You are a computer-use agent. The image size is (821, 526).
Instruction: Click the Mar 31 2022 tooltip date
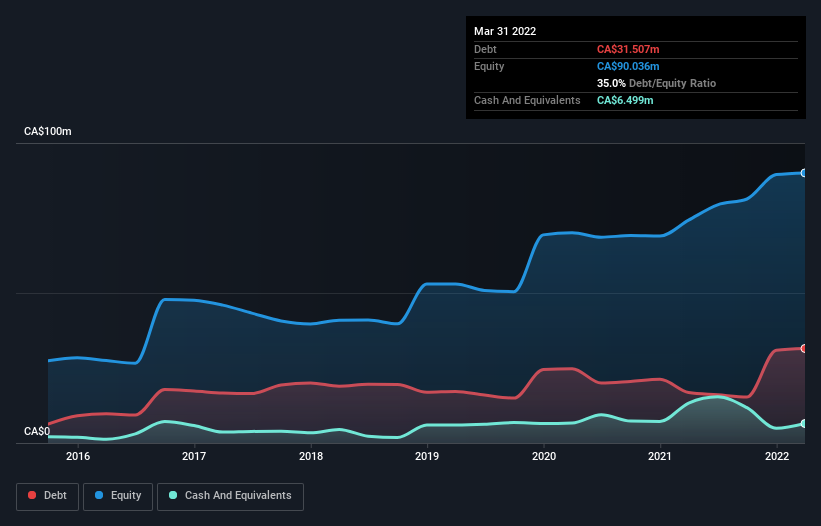pos(505,31)
